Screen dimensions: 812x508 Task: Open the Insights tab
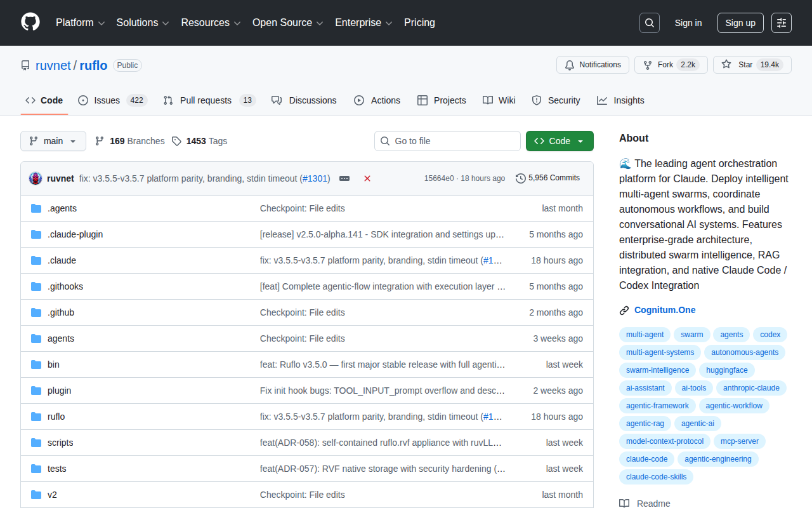[620, 100]
